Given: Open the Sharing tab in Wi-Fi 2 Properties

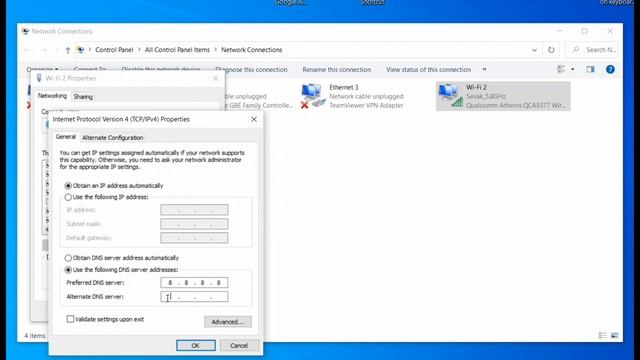Looking at the screenshot, I should [83, 97].
